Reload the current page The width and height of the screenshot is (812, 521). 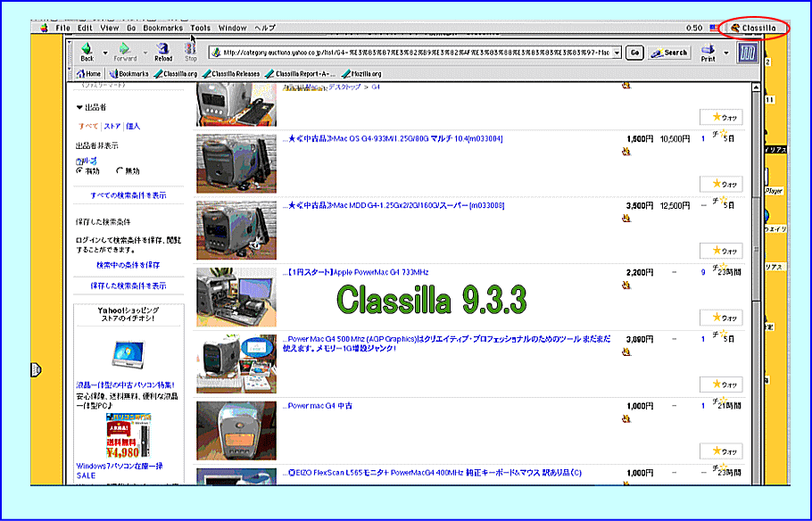click(x=163, y=50)
